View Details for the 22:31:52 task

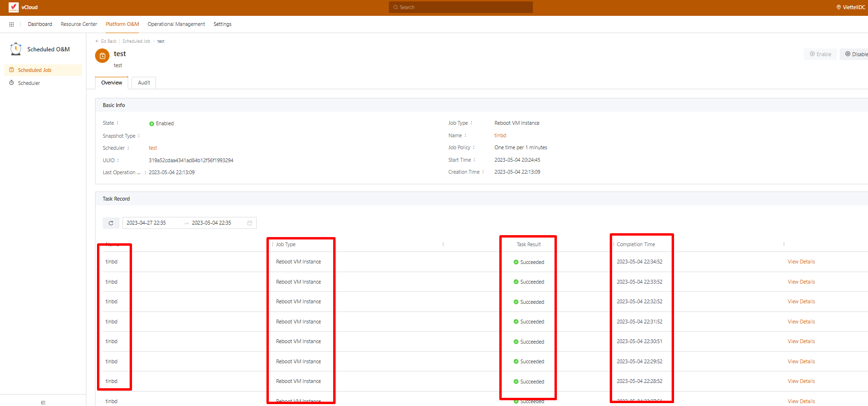[x=801, y=322]
